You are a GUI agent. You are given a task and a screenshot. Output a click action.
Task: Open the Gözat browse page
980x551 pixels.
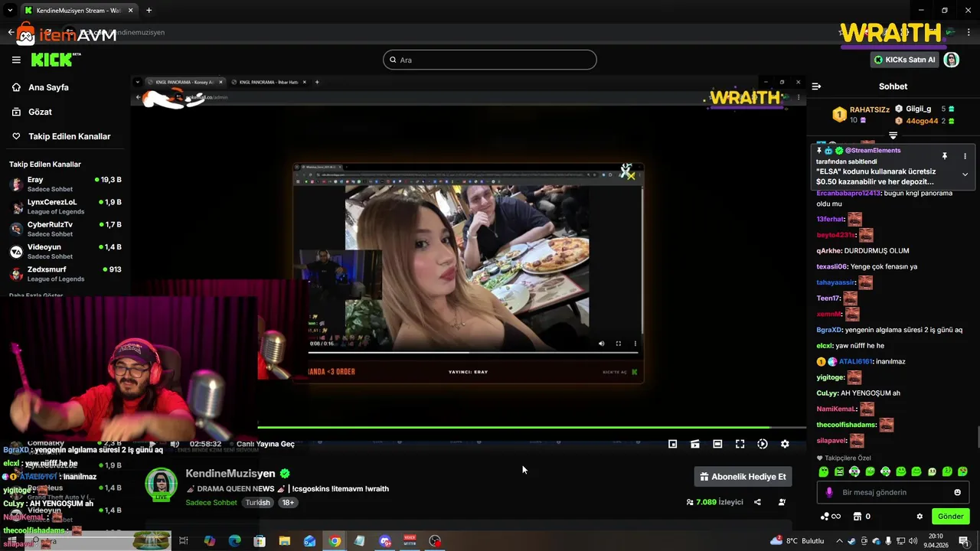pyautogui.click(x=40, y=112)
